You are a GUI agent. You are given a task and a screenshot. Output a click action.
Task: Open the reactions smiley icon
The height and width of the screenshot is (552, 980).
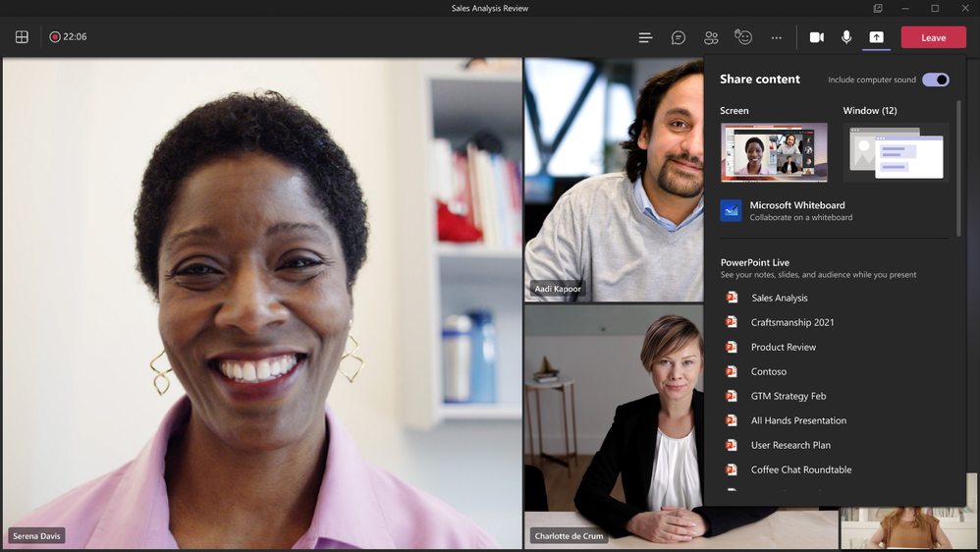point(743,37)
